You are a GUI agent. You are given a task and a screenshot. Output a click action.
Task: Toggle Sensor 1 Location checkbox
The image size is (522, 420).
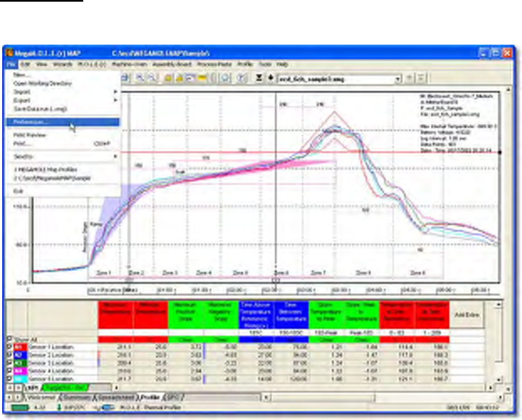[x=9, y=347]
